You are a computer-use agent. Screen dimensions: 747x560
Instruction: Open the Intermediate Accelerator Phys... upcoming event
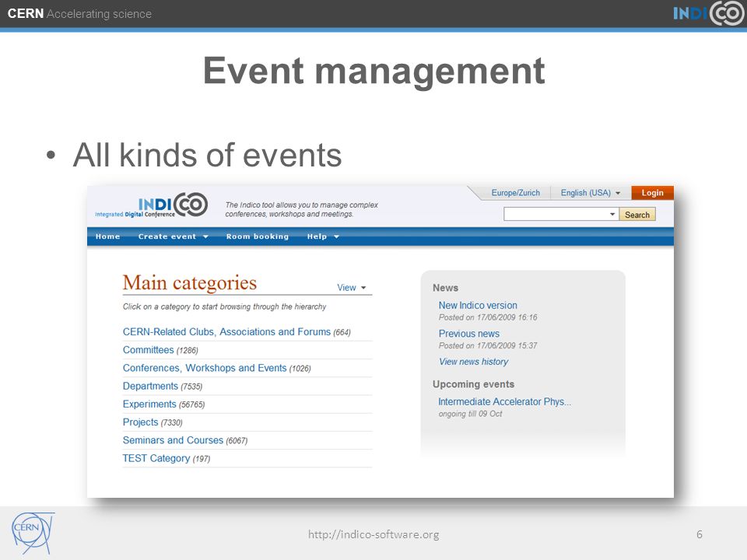click(504, 402)
